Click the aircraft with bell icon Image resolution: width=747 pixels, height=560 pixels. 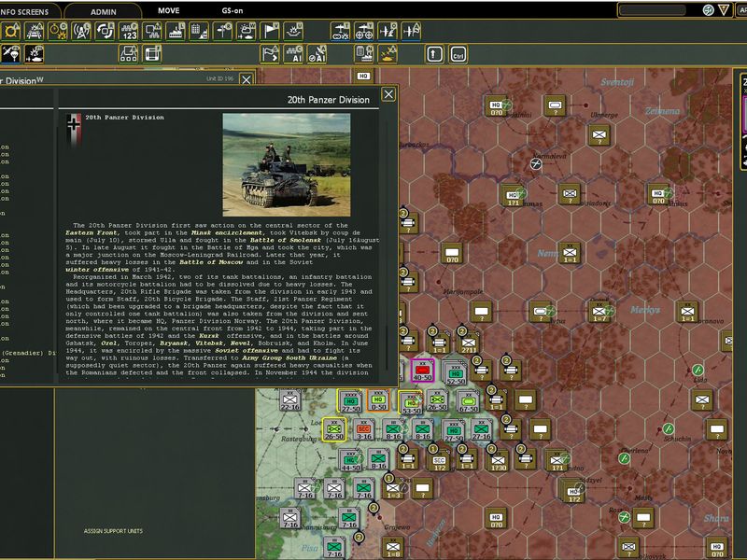point(411,31)
